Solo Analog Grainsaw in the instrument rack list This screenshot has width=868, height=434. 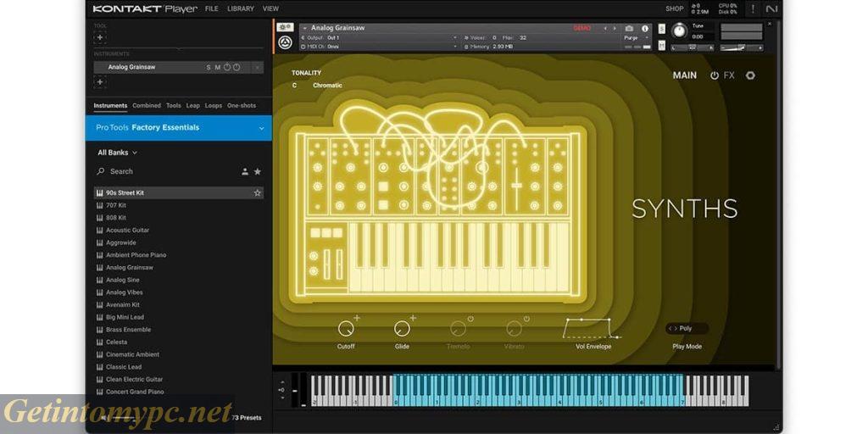tap(209, 68)
